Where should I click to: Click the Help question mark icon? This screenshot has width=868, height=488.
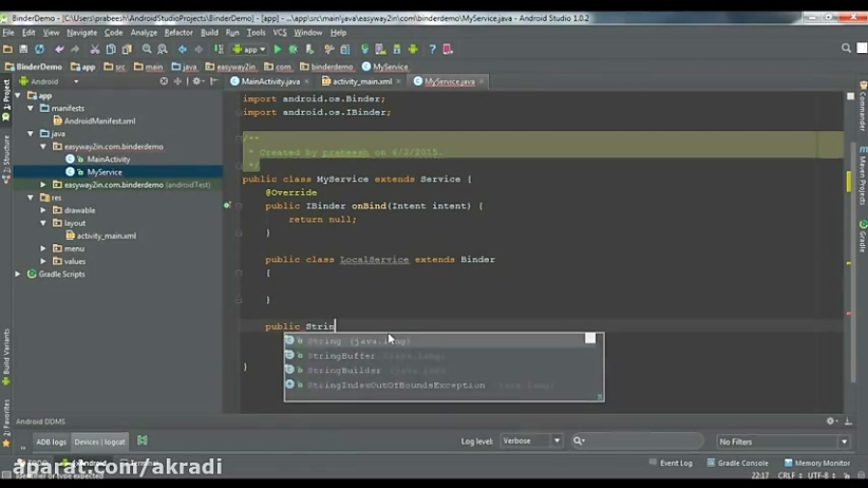click(x=432, y=49)
